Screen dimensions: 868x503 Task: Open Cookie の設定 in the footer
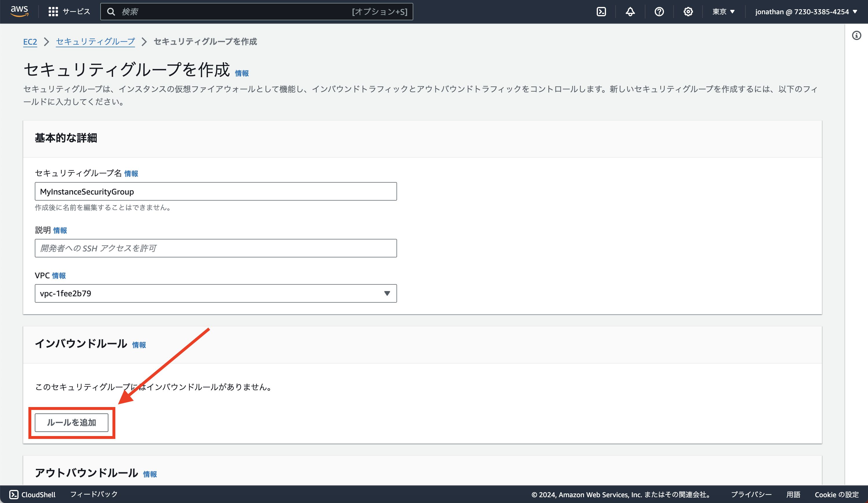click(x=836, y=494)
